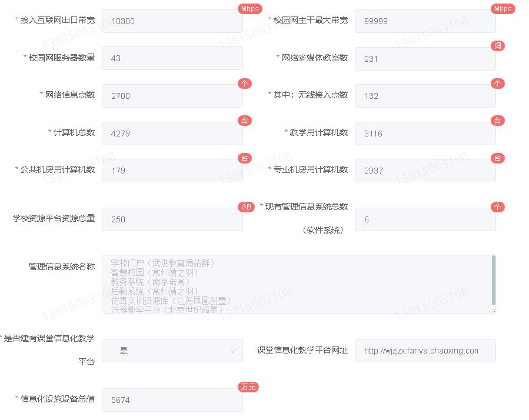Click inside the 校园网服务器数量 field
Screen dimensions: 529x420
pyautogui.click(x=172, y=58)
